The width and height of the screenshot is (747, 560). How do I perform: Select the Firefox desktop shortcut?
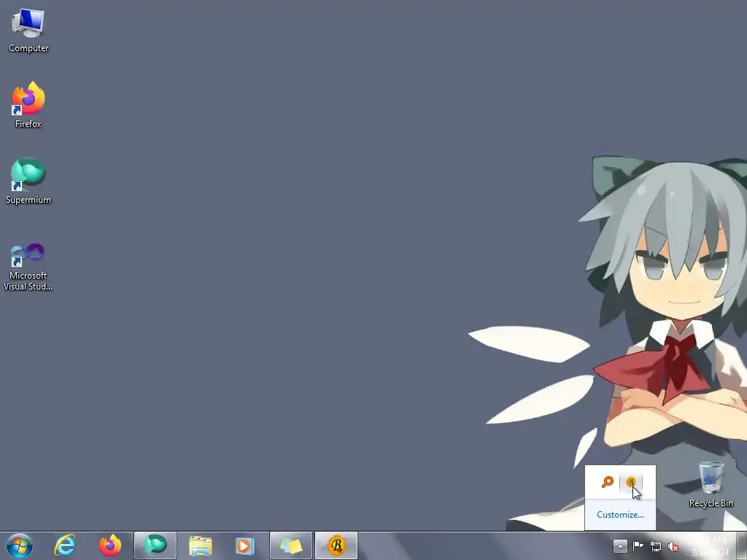28,105
